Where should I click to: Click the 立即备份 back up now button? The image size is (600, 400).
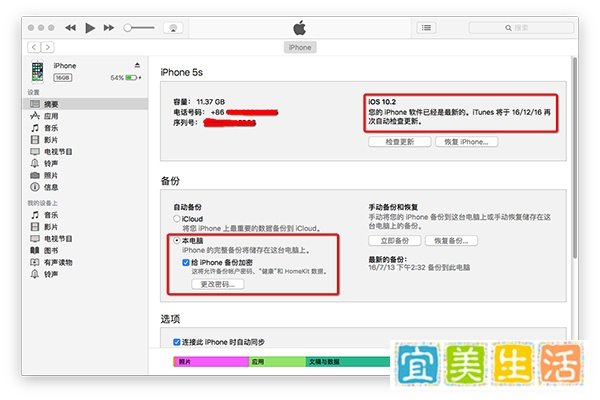(x=395, y=240)
